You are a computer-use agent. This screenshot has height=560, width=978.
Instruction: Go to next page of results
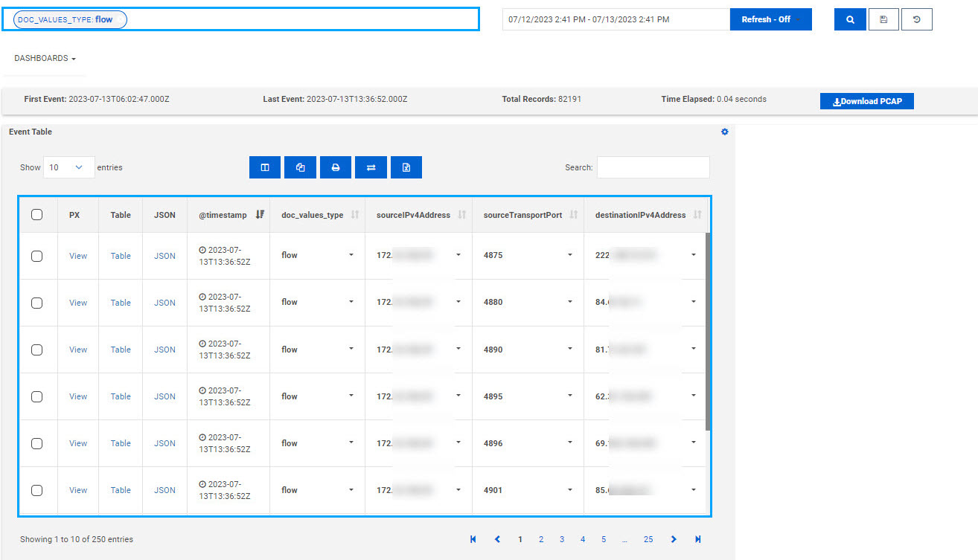pyautogui.click(x=674, y=539)
